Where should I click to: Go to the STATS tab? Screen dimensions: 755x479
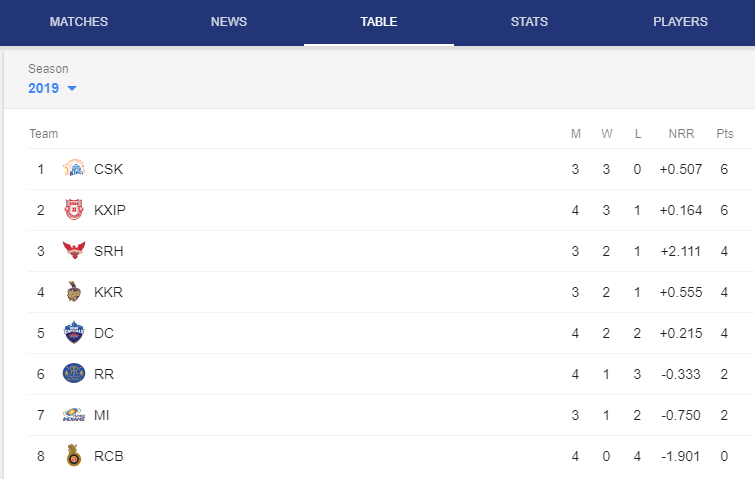click(529, 22)
